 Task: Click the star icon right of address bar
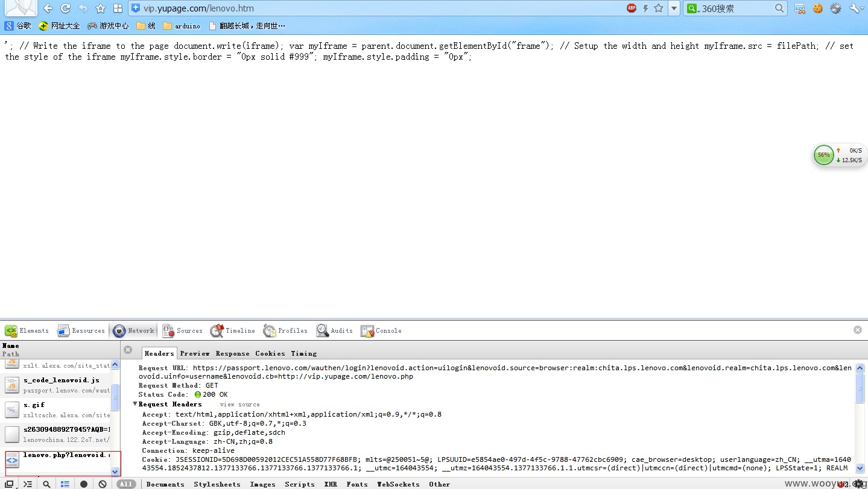[659, 8]
